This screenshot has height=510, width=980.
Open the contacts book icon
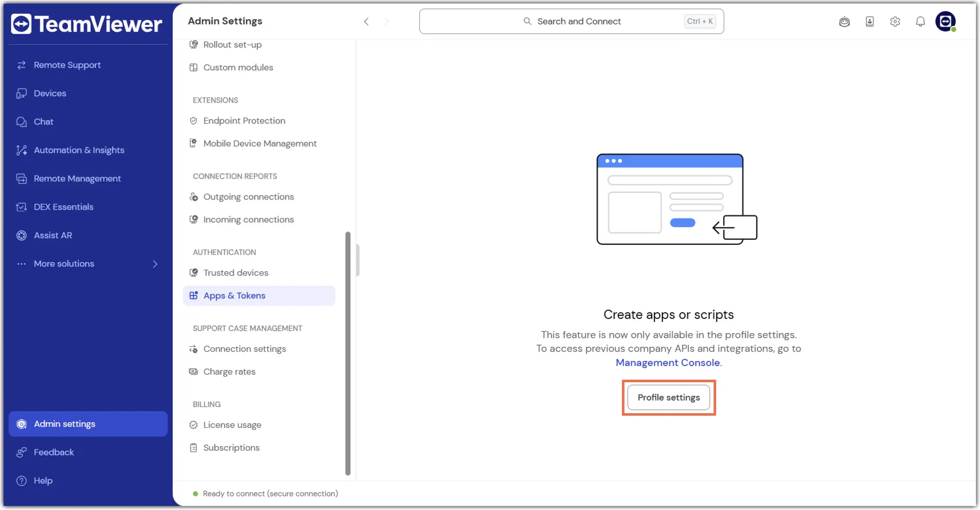870,21
